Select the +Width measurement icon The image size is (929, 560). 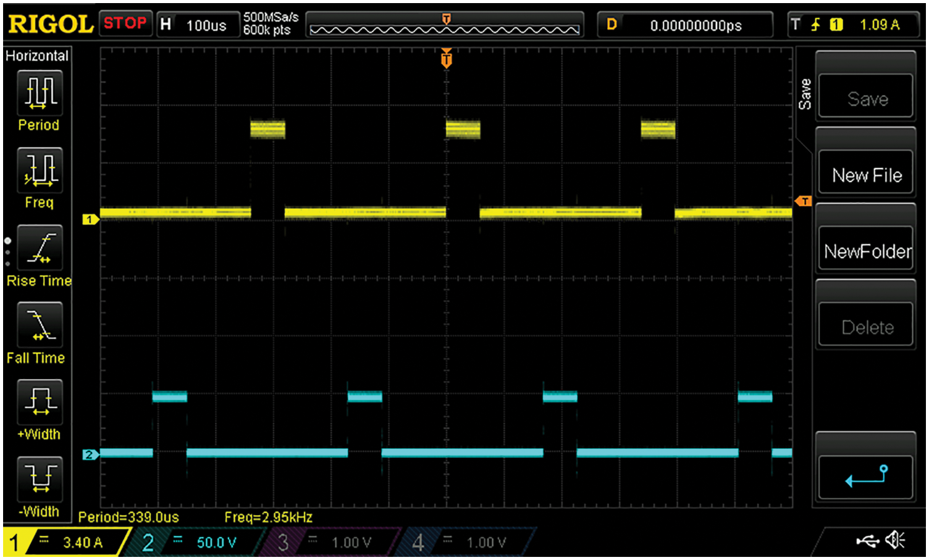pyautogui.click(x=40, y=402)
